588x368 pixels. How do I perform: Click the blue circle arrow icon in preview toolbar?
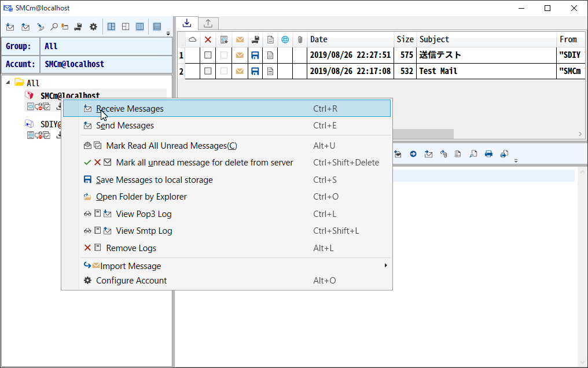tap(413, 154)
